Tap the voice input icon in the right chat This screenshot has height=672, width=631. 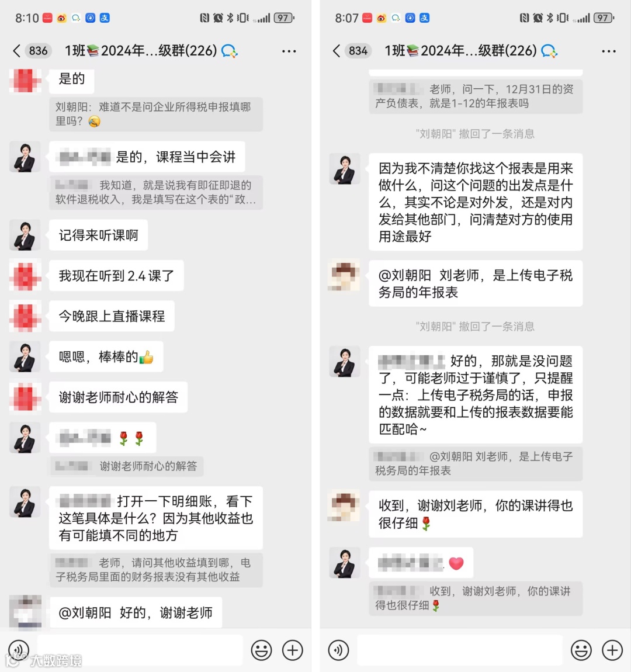coord(338,650)
